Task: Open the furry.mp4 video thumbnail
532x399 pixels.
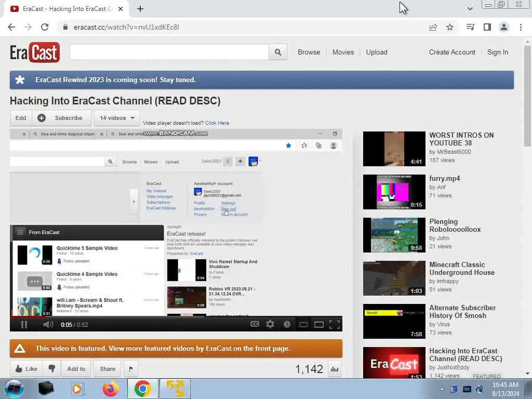Action: (394, 192)
